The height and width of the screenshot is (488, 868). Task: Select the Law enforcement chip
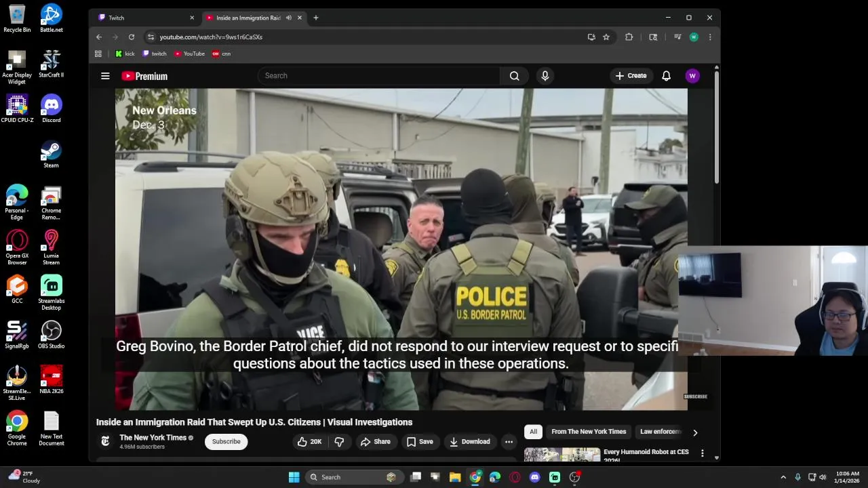click(660, 432)
